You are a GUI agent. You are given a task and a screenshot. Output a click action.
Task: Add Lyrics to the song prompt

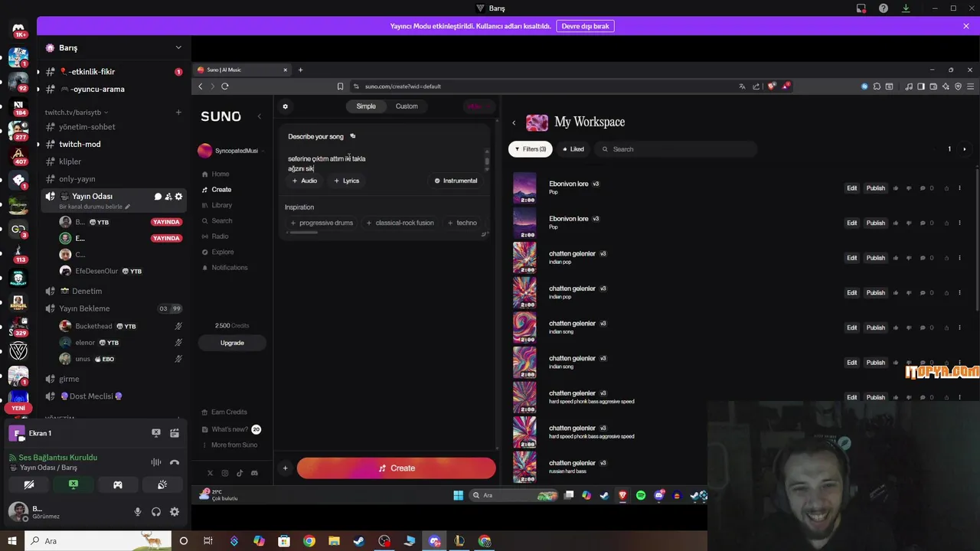pos(346,181)
